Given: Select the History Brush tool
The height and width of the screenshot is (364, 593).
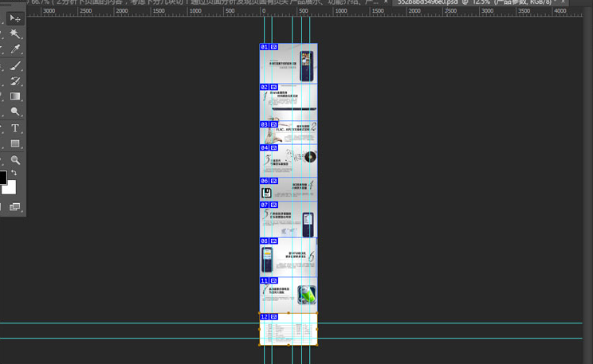Looking at the screenshot, I should (15, 81).
